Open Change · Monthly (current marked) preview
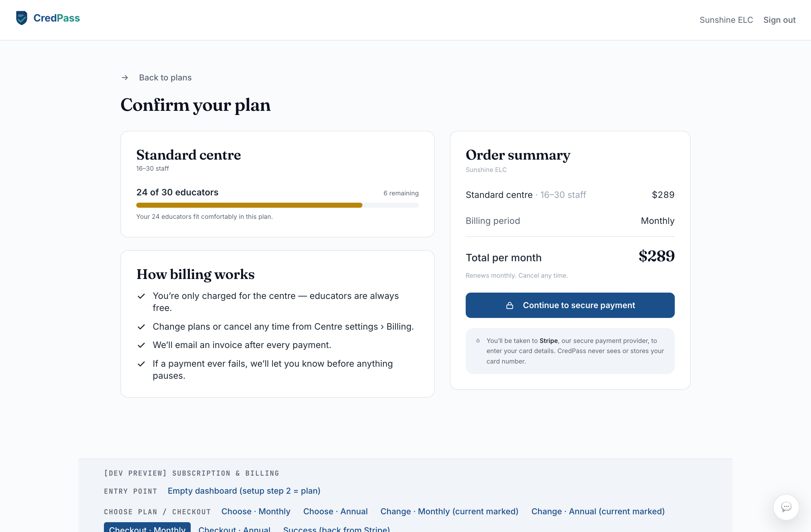Viewport: 811px width, 532px height. [449, 511]
